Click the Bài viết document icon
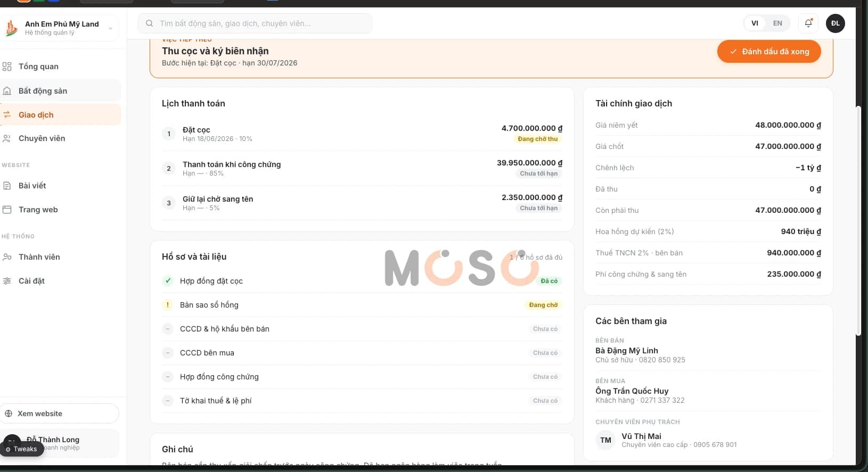 pyautogui.click(x=7, y=186)
